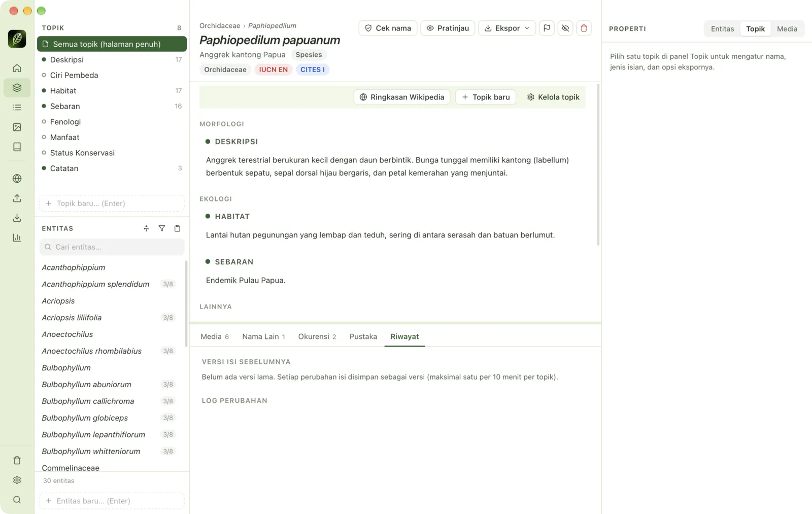Open the Ekspor dropdown
Image resolution: width=812 pixels, height=514 pixels.
pos(507,28)
